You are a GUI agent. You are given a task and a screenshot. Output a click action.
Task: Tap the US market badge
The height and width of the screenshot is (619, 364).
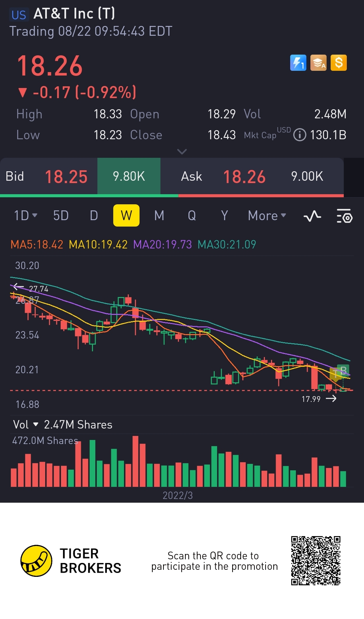click(x=19, y=15)
